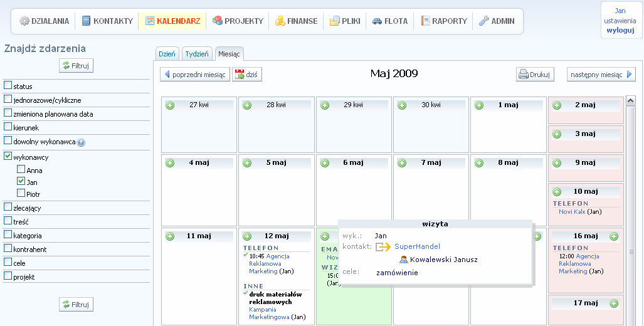Select Piotr as a wykonawca
Viewport: 644px width, 326px height.
click(21, 192)
